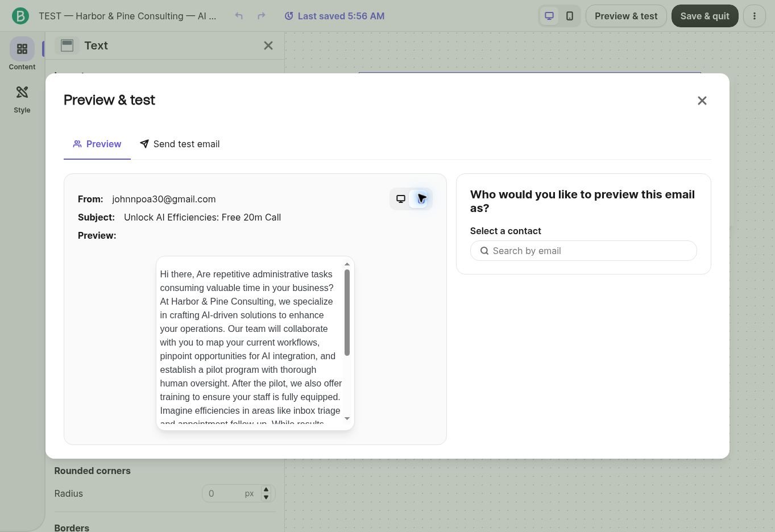Increase the Radius value with stepper
The height and width of the screenshot is (532, 775).
[266, 489]
